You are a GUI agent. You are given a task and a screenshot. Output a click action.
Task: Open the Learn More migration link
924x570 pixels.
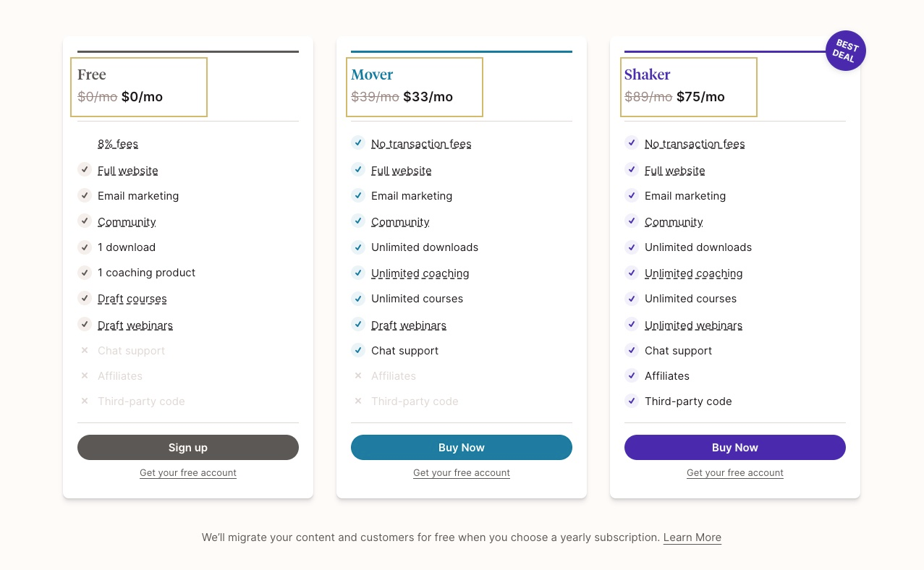tap(692, 537)
